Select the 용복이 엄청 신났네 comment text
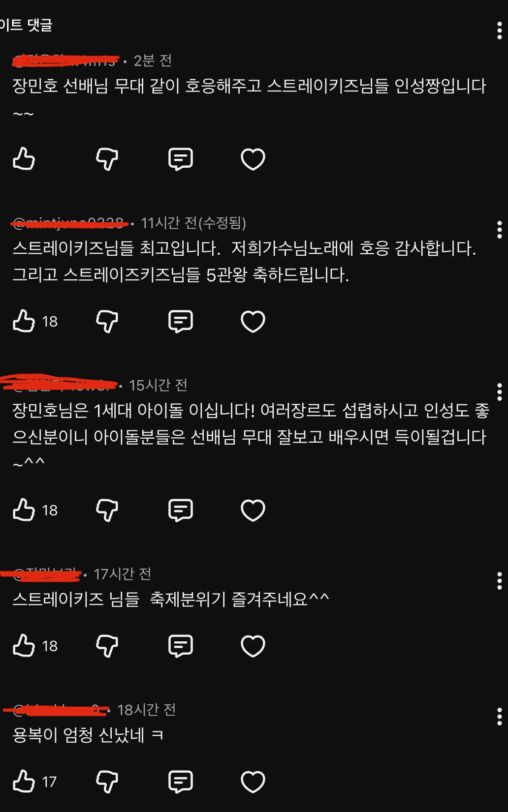 [88, 735]
